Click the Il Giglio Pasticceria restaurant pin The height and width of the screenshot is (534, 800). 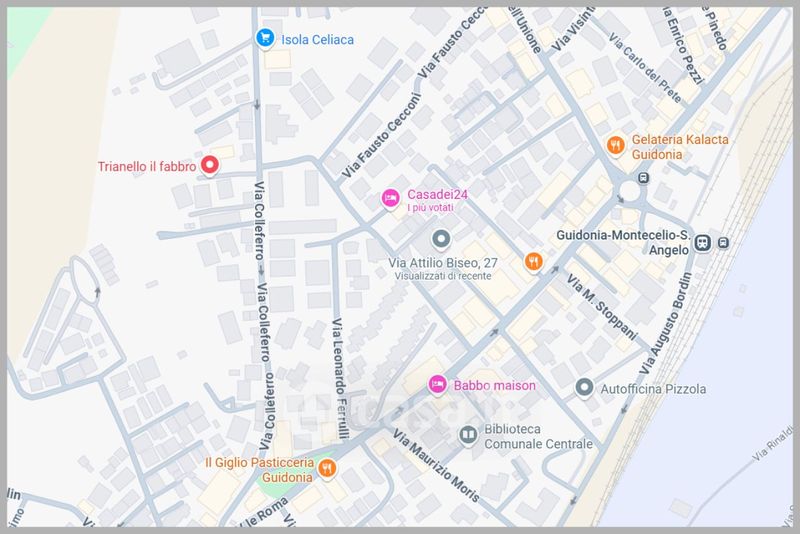point(327,469)
